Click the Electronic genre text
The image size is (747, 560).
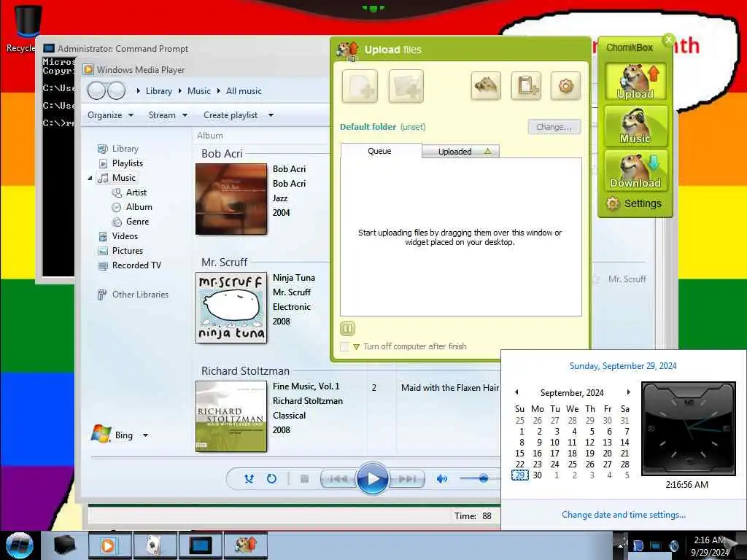tap(292, 307)
